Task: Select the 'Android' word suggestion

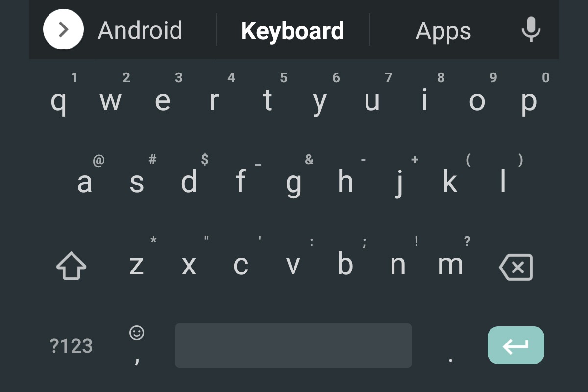Action: [x=140, y=30]
